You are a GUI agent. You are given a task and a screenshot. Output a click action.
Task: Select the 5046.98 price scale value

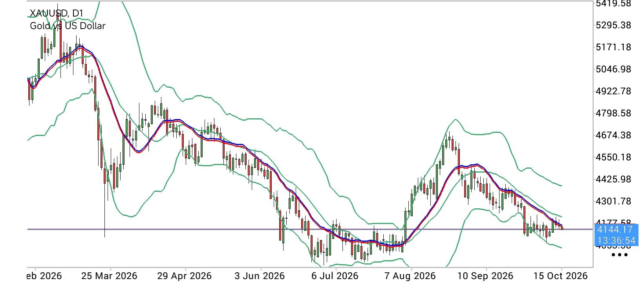(x=613, y=69)
